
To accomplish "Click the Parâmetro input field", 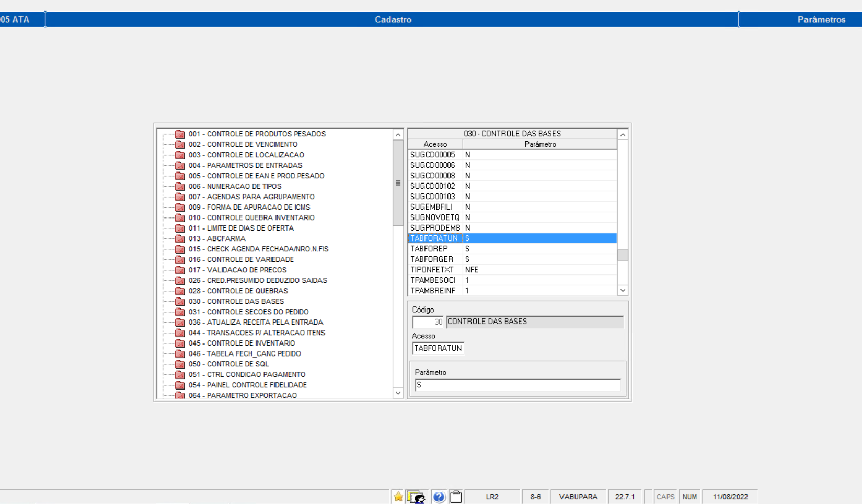I will [x=518, y=385].
